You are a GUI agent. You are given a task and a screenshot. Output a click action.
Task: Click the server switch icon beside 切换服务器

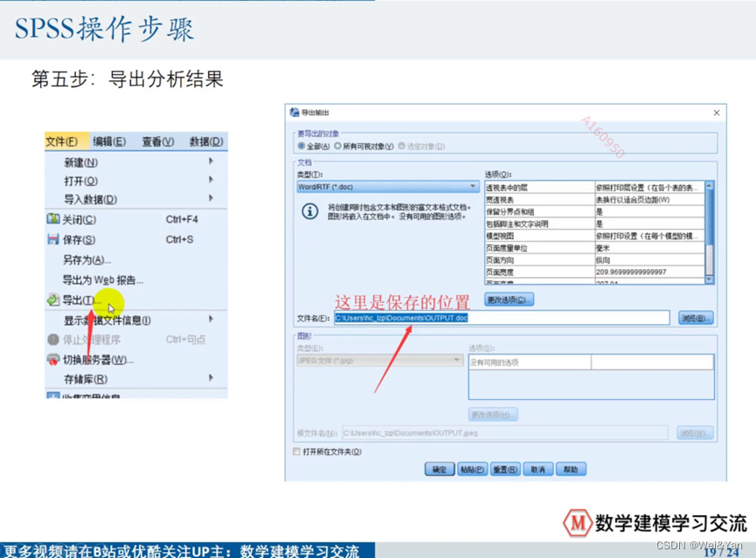coord(53,360)
